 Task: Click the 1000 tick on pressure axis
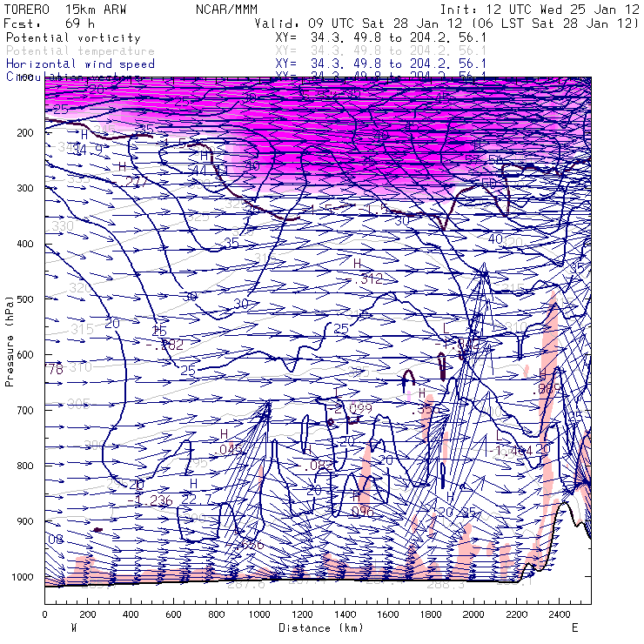[x=23, y=577]
